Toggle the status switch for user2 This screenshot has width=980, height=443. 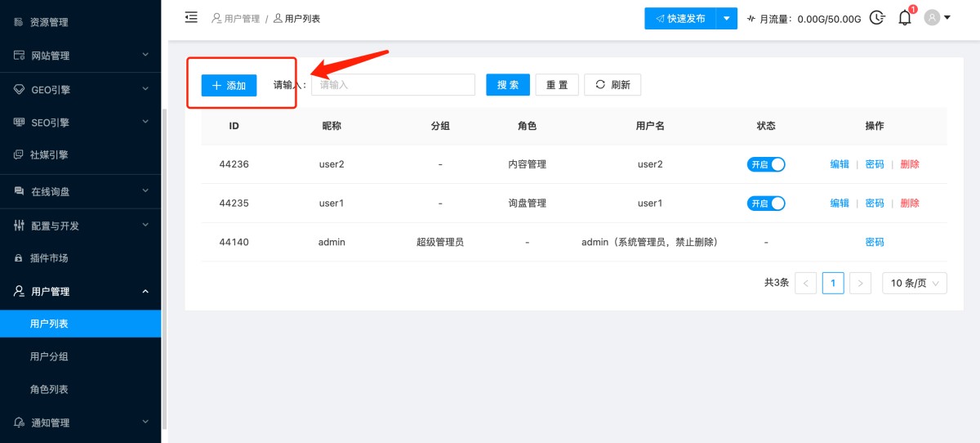(766, 164)
